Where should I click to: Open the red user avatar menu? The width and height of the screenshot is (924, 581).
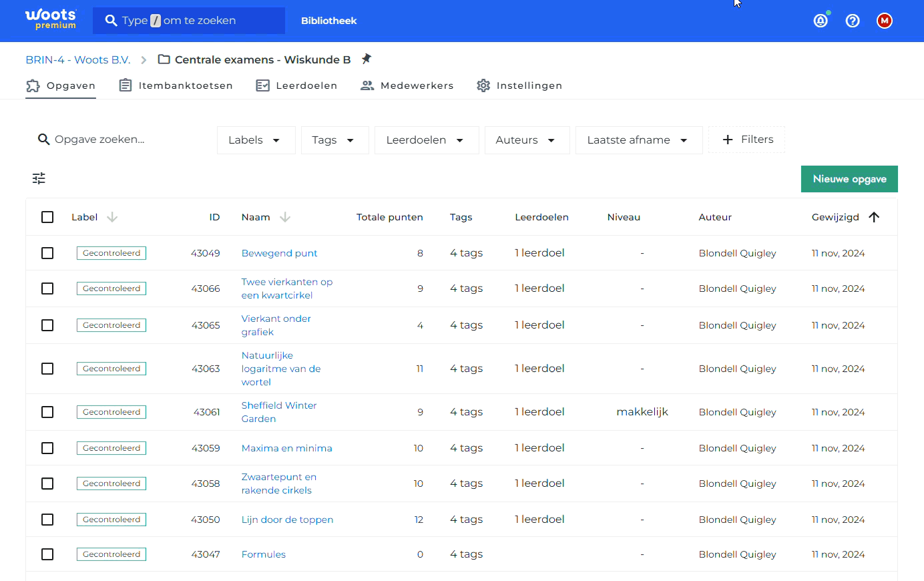click(885, 21)
